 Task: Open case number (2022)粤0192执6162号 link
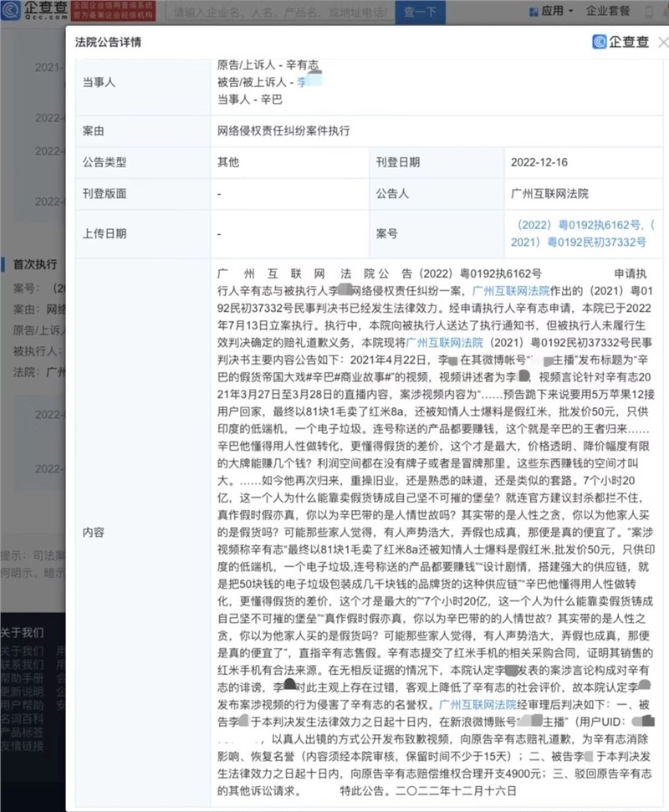pos(582,225)
